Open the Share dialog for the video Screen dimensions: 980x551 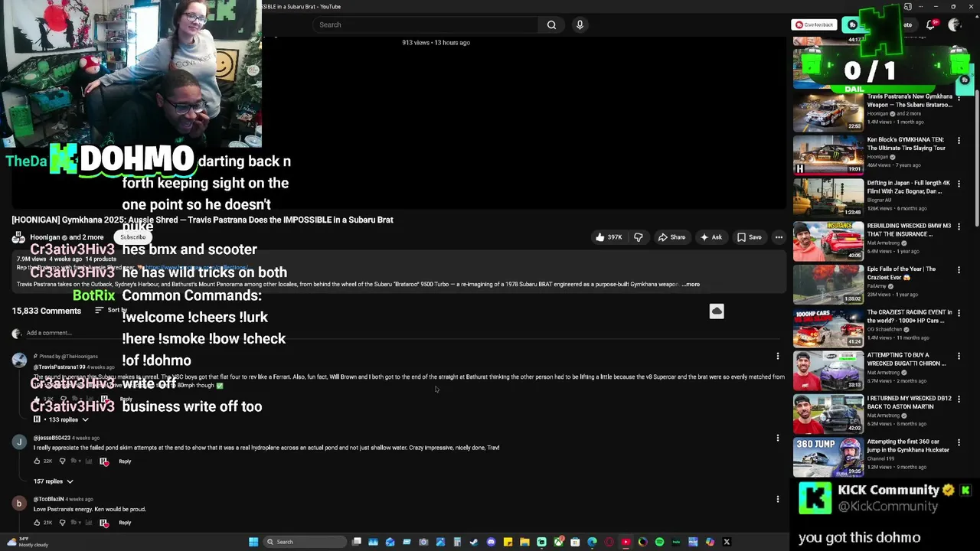[x=671, y=237]
